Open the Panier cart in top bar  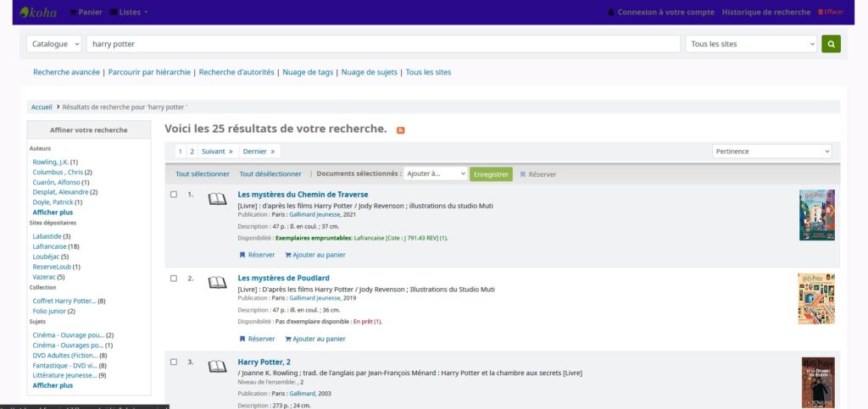pos(85,12)
